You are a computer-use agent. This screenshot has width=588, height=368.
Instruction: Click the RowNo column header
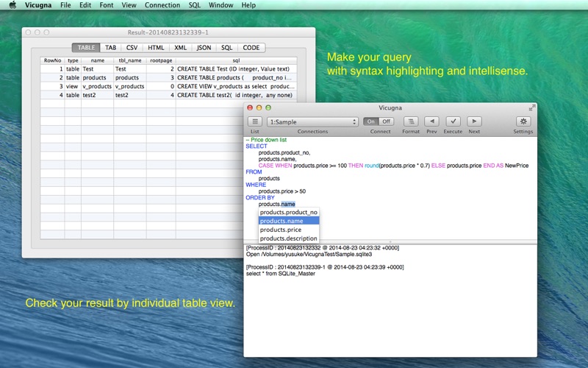tap(52, 60)
